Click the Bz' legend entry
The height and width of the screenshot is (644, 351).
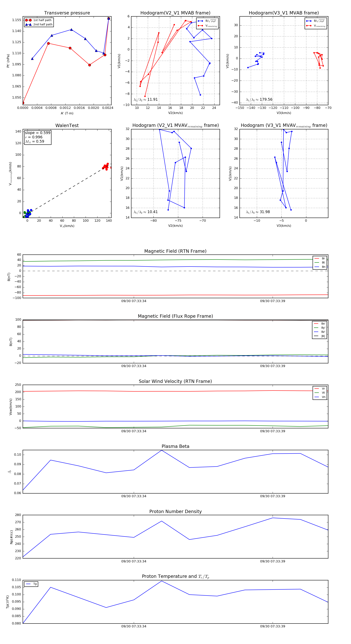click(x=320, y=332)
